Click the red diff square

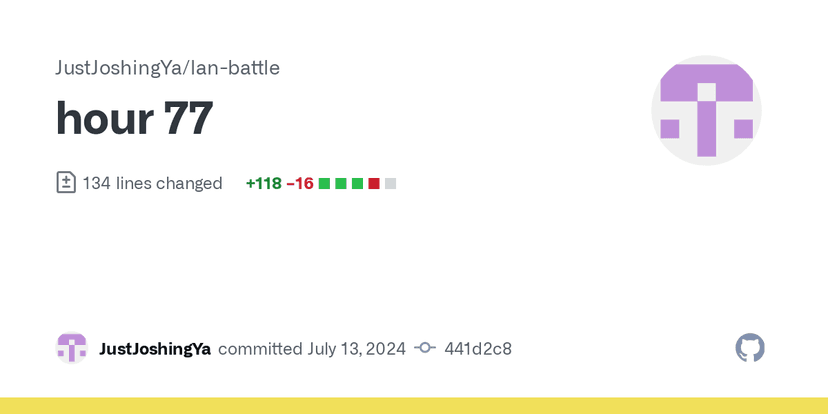coord(374,184)
